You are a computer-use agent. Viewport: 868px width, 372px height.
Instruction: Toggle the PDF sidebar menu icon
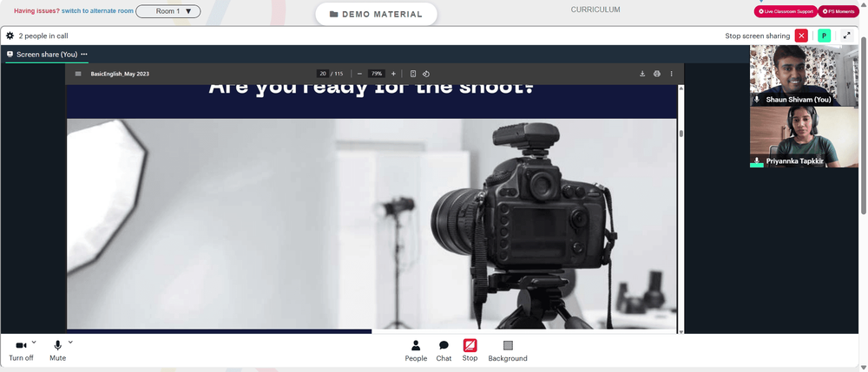click(78, 74)
